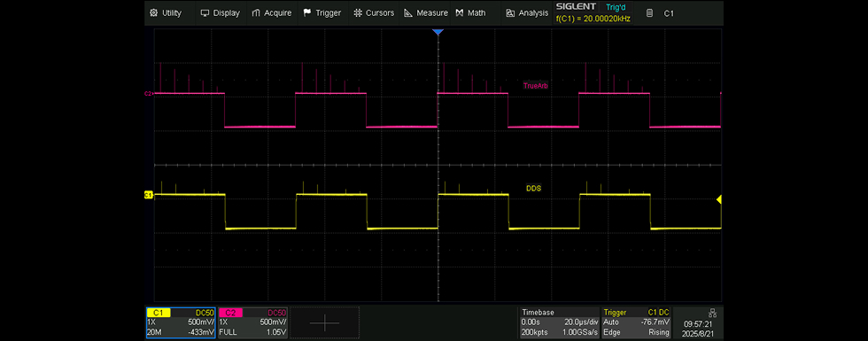Click the TrueArb waveform label
Image resolution: width=868 pixels, height=341 pixels.
(535, 86)
